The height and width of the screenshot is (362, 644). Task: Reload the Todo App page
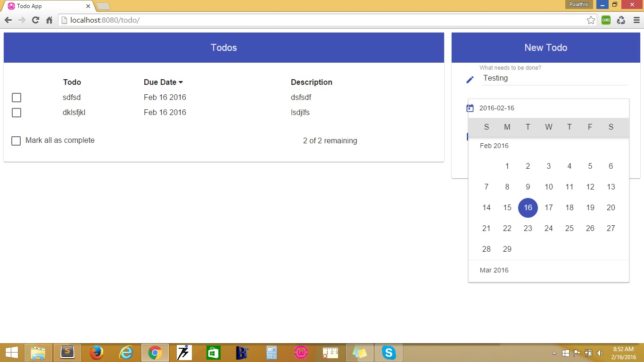click(x=35, y=20)
